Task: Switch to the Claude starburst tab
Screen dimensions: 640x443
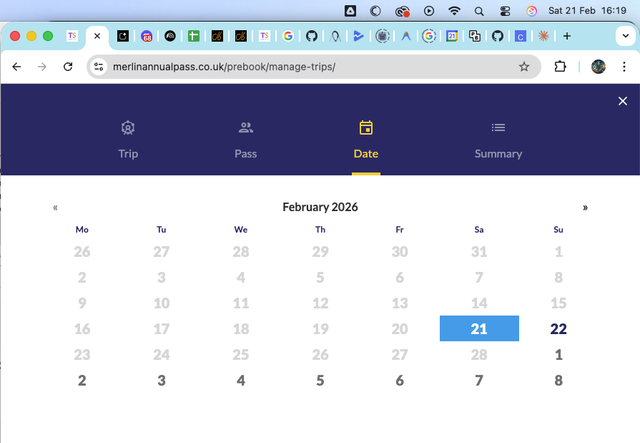Action: pos(543,36)
